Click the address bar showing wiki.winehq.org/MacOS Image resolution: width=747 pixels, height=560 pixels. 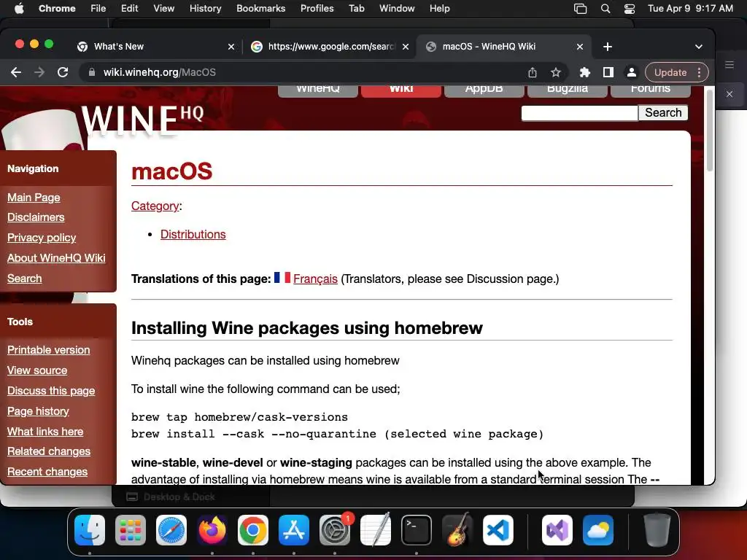pyautogui.click(x=305, y=72)
